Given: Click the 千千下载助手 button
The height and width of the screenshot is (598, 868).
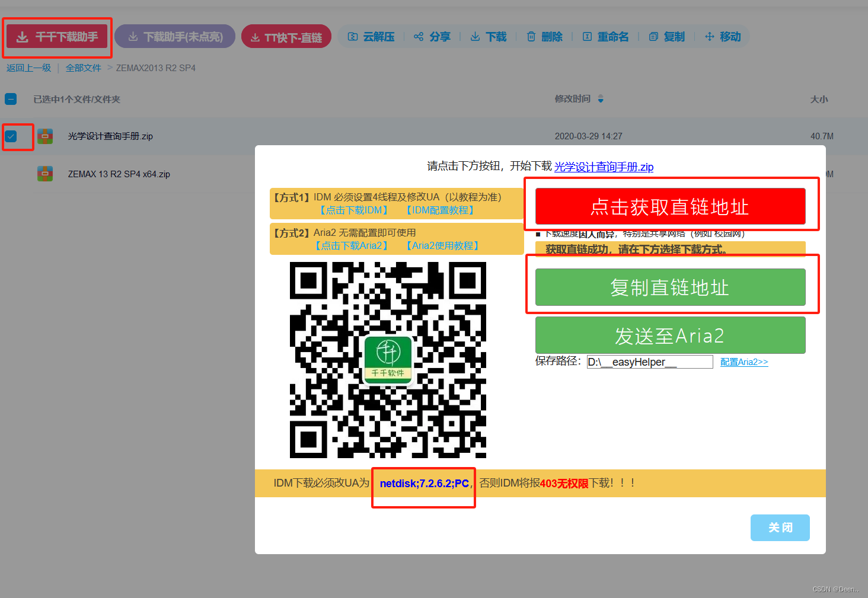Looking at the screenshot, I should [x=58, y=37].
